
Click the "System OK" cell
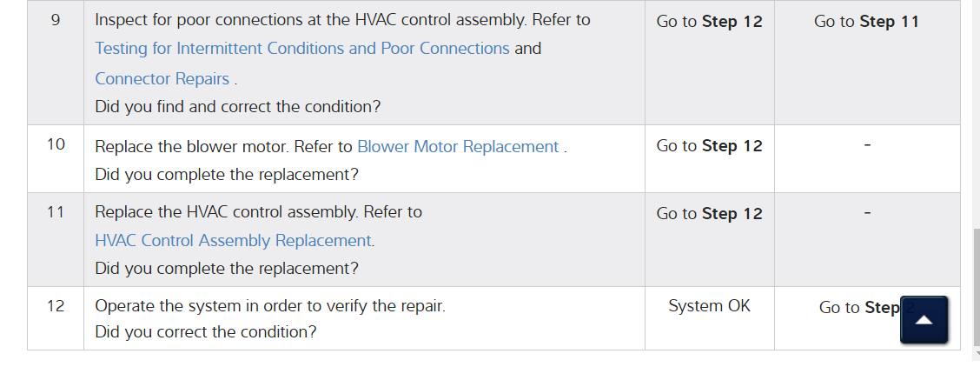tap(709, 306)
